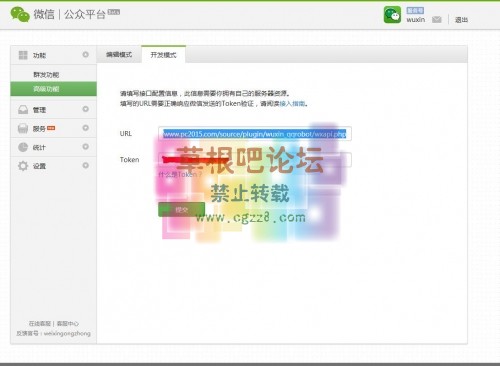Image resolution: width=500 pixels, height=366 pixels.
Task: Click the 功能 sidebar heading label
Action: tap(39, 55)
